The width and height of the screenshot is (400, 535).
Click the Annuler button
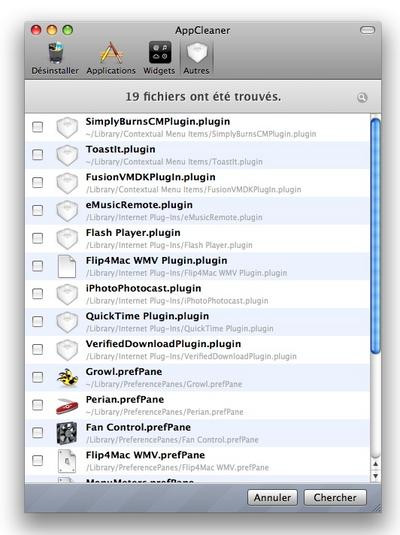272,498
